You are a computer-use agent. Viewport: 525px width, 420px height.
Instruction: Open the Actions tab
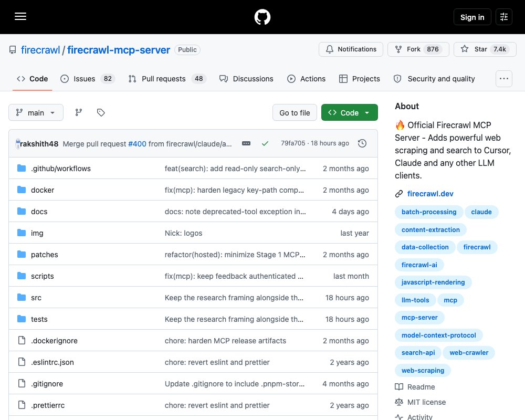tap(306, 79)
